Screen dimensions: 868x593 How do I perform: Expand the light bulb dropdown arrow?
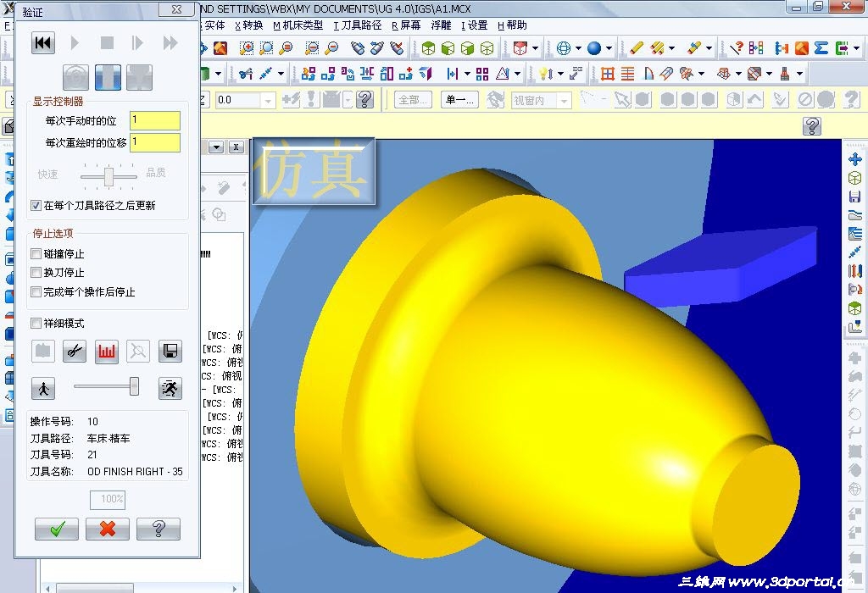(560, 74)
